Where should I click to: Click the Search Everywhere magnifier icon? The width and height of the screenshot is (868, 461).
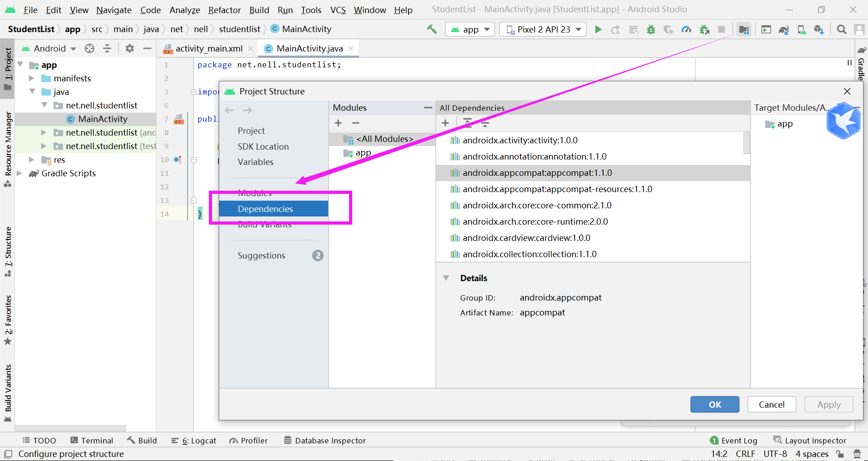[x=841, y=29]
